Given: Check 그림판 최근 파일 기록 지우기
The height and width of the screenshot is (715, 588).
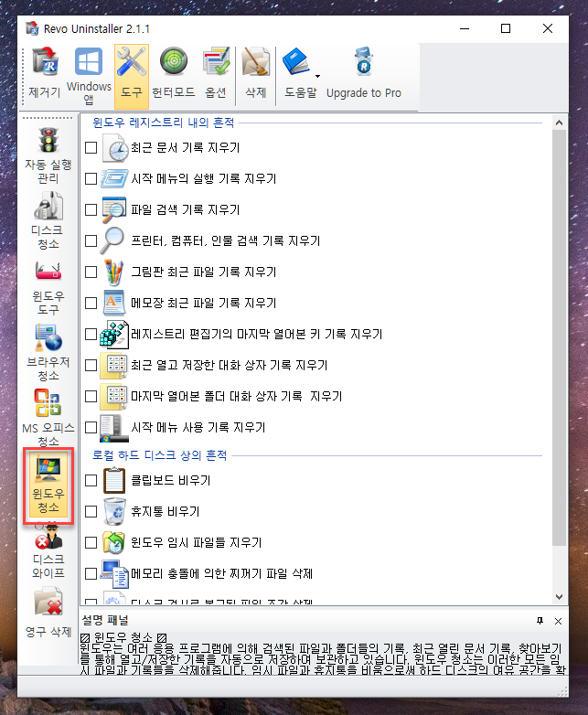Looking at the screenshot, I should [91, 272].
